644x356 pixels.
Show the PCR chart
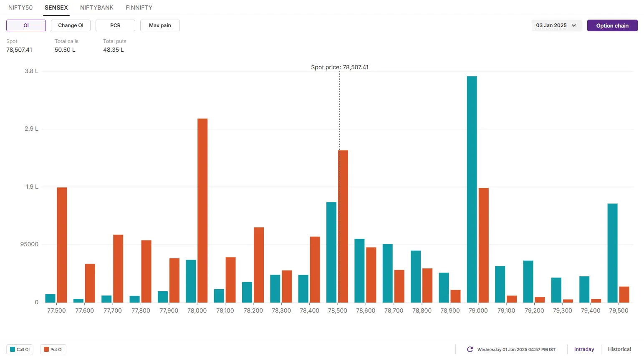[x=115, y=25]
